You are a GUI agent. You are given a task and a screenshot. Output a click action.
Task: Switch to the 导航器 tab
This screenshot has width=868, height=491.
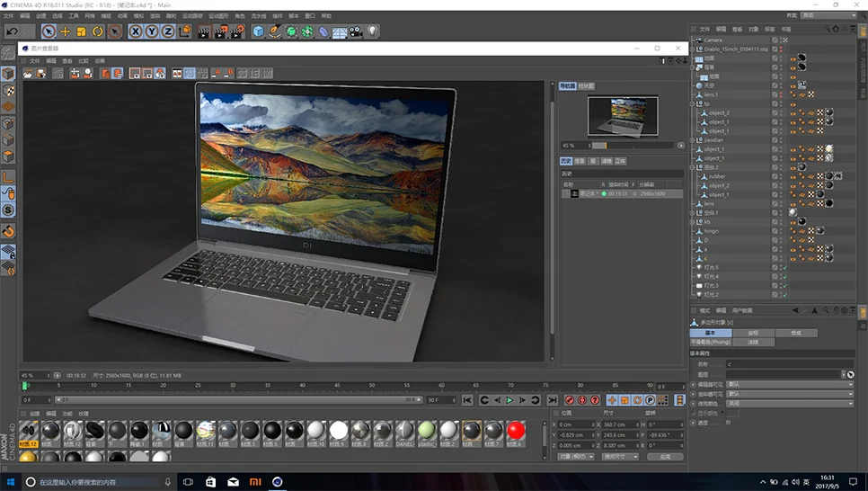[567, 86]
